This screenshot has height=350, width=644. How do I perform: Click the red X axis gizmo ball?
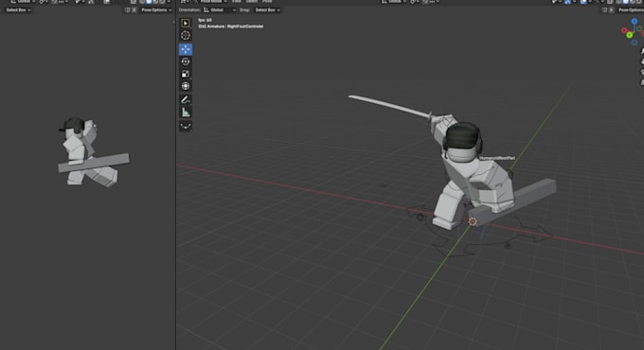point(624,30)
